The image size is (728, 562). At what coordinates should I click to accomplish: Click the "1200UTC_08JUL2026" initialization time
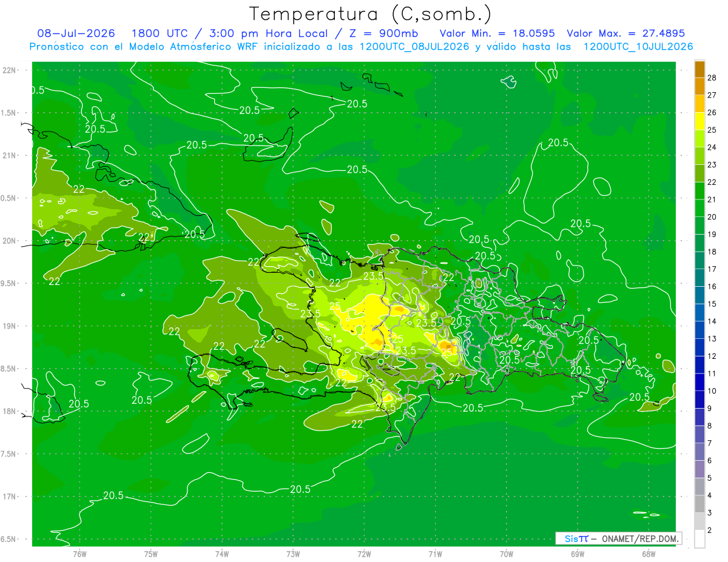click(x=415, y=47)
